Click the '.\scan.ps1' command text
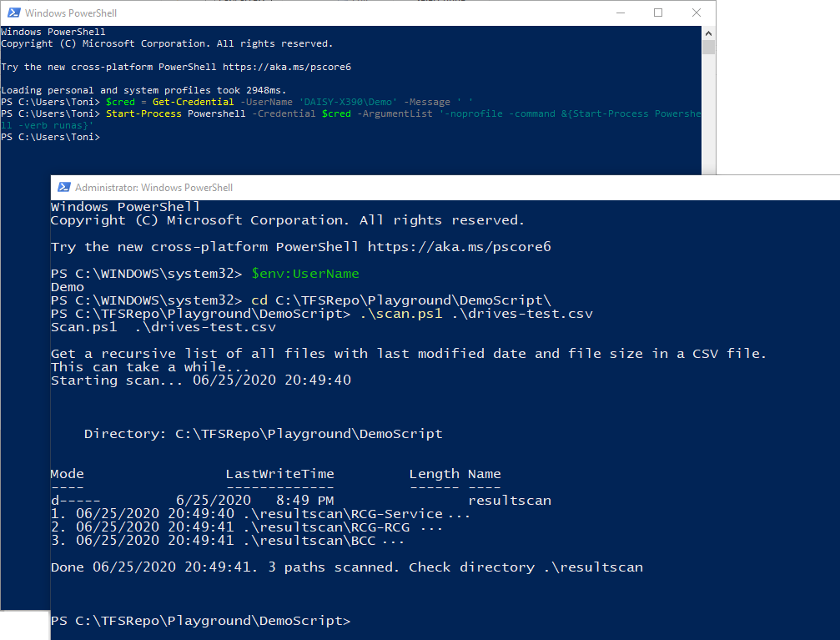This screenshot has height=640, width=840. click(x=401, y=314)
